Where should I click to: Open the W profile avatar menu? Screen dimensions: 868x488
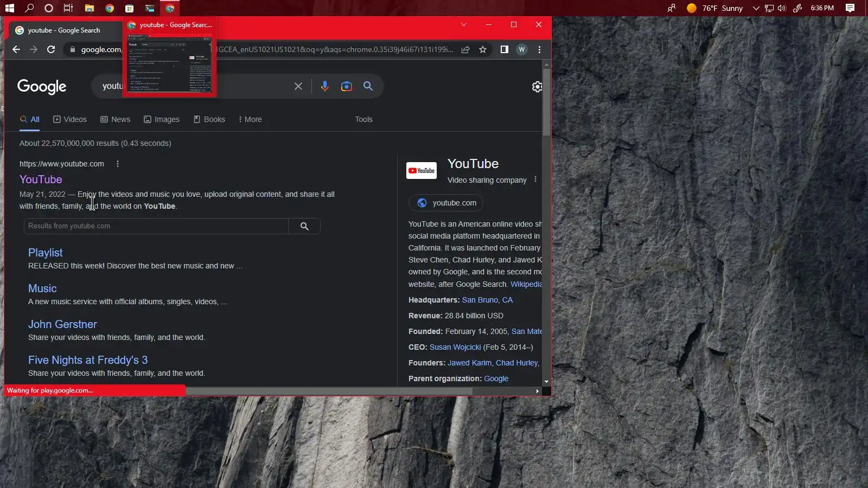tap(522, 49)
